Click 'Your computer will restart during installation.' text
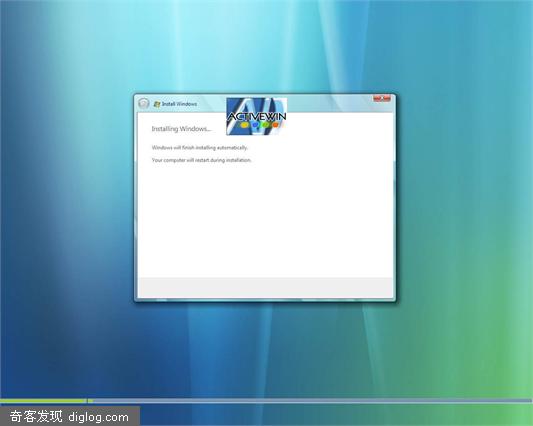 (202, 160)
